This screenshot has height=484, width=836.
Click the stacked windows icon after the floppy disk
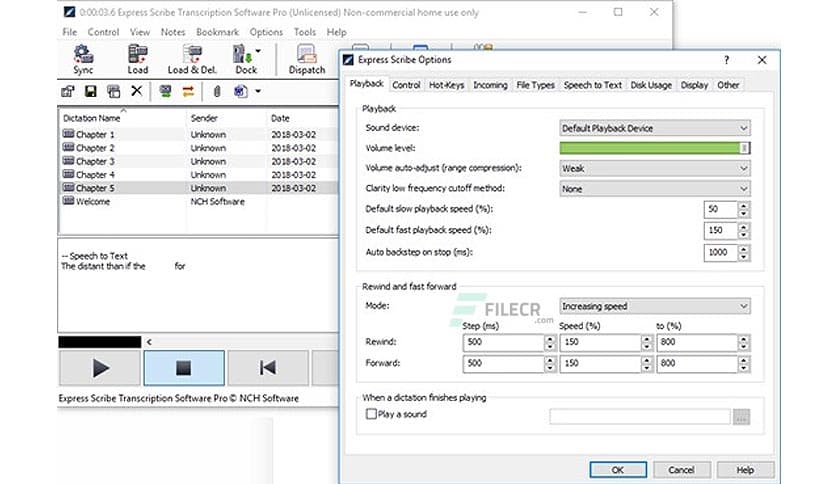click(114, 91)
